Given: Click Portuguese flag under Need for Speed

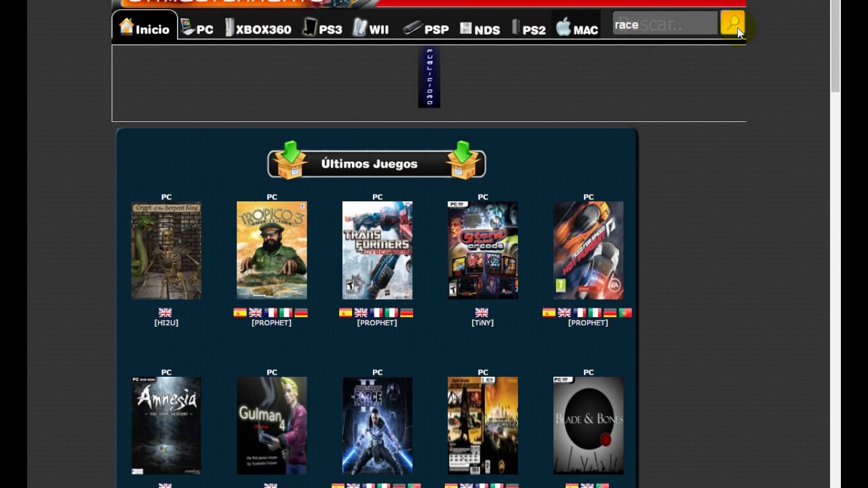Looking at the screenshot, I should 625,312.
